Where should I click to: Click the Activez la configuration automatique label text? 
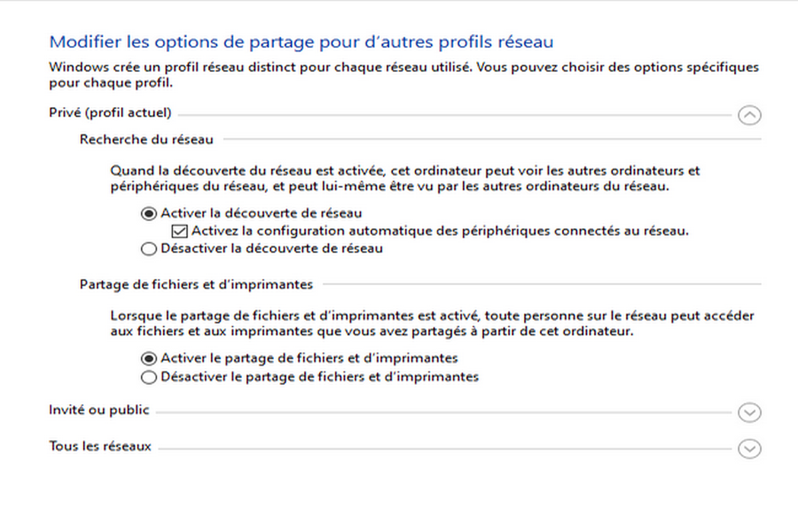click(x=439, y=231)
